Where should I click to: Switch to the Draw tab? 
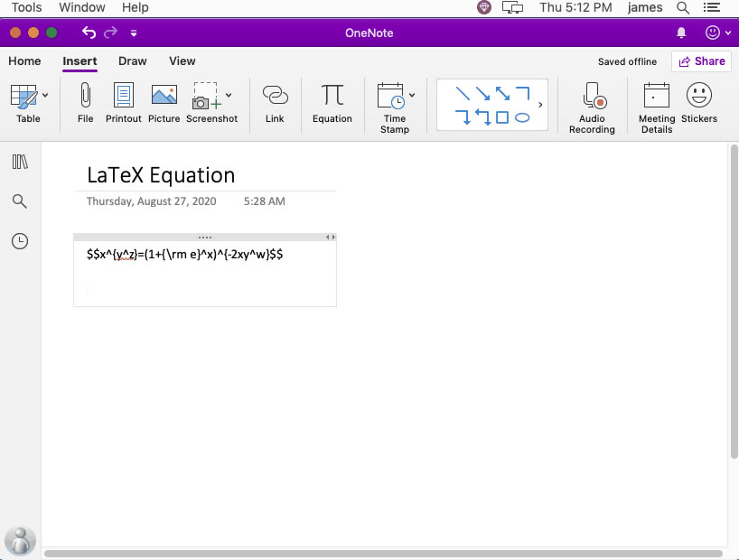tap(132, 61)
